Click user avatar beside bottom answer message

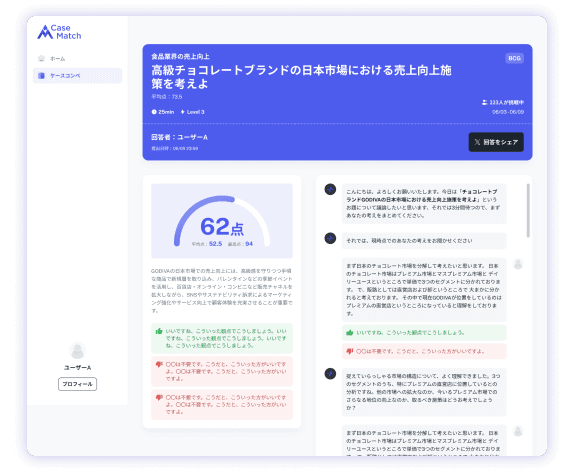tap(518, 431)
